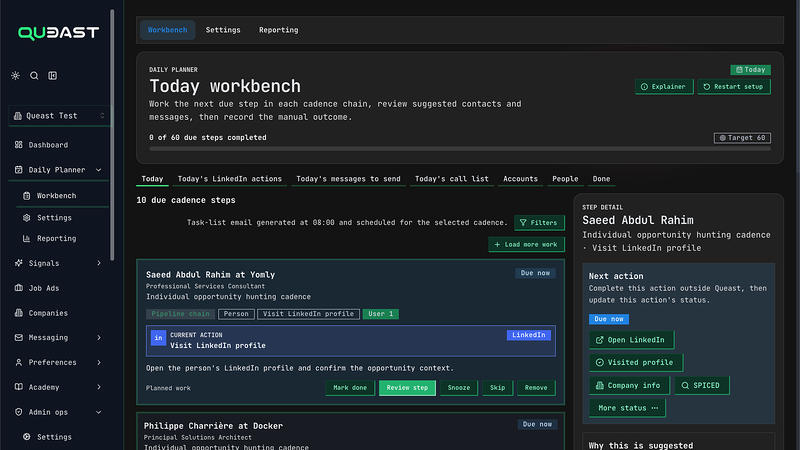Image resolution: width=800 pixels, height=450 pixels.
Task: Expand the Signals menu chevron
Action: click(x=98, y=263)
